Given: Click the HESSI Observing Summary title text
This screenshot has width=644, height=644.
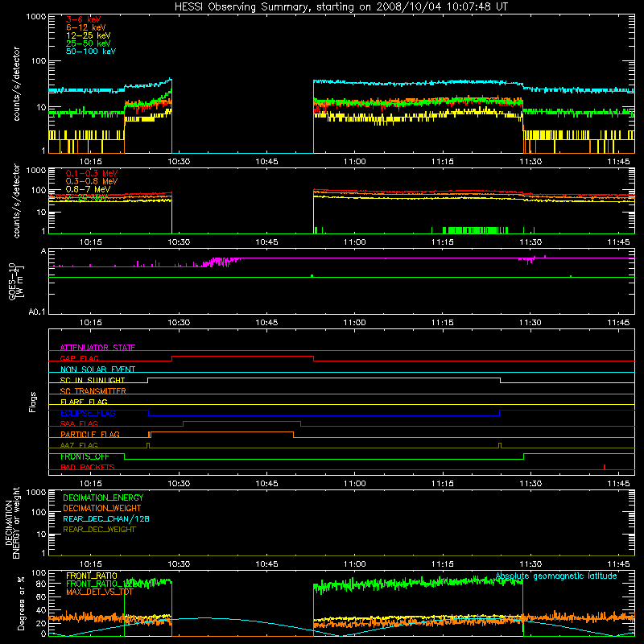Looking at the screenshot, I should 341,7.
